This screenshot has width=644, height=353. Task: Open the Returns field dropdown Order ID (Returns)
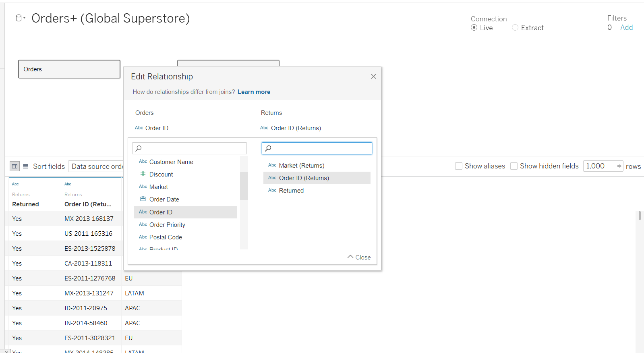[x=315, y=128]
